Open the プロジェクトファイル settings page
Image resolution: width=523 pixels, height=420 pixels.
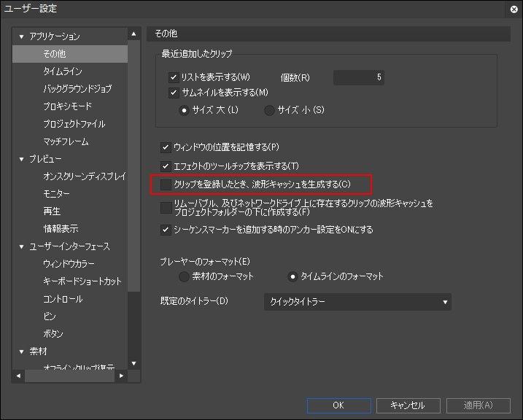pos(74,124)
